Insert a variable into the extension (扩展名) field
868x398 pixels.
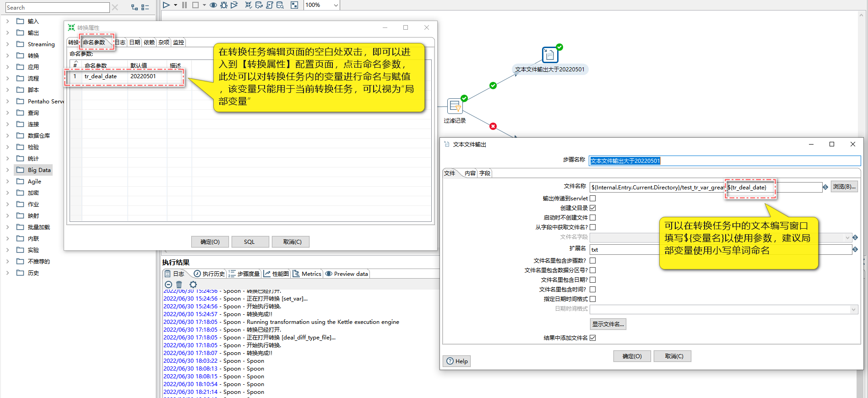click(855, 249)
